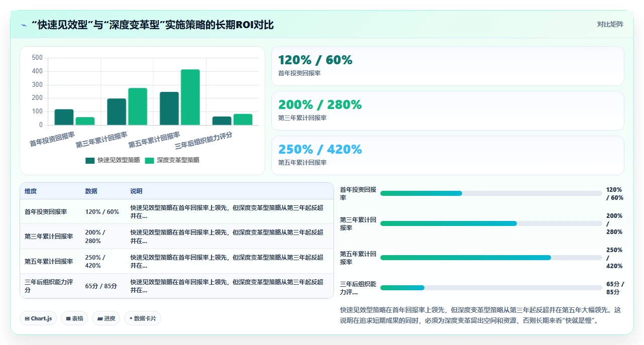
Task: Click the 数据 column header
Action: (91, 191)
